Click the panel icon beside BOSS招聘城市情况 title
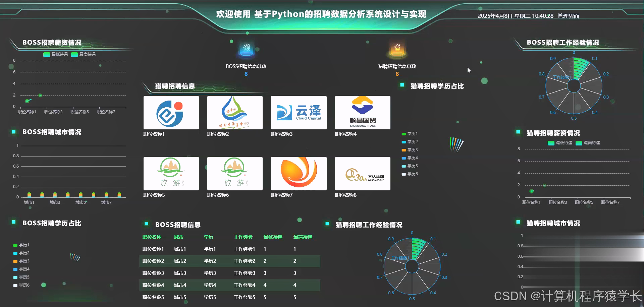Image resolution: width=644 pixels, height=307 pixels. pyautogui.click(x=13, y=132)
